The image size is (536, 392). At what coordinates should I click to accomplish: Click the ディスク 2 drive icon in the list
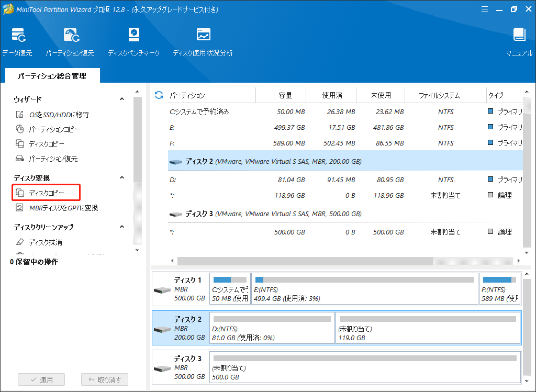[x=176, y=162]
